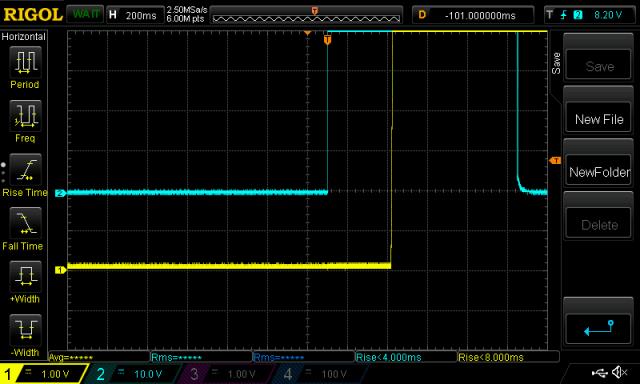Click the USB status icon
This screenshot has height=384, width=640.
[600, 372]
